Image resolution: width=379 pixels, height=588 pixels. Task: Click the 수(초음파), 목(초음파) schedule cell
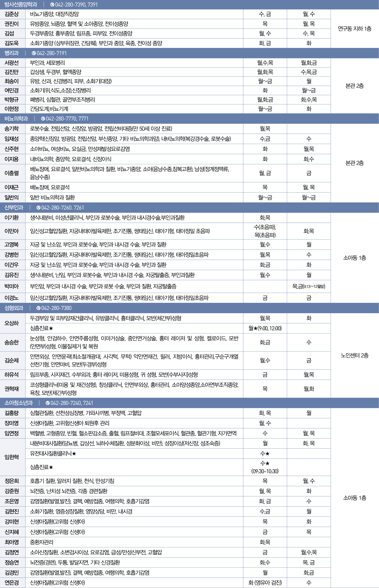[265, 231]
